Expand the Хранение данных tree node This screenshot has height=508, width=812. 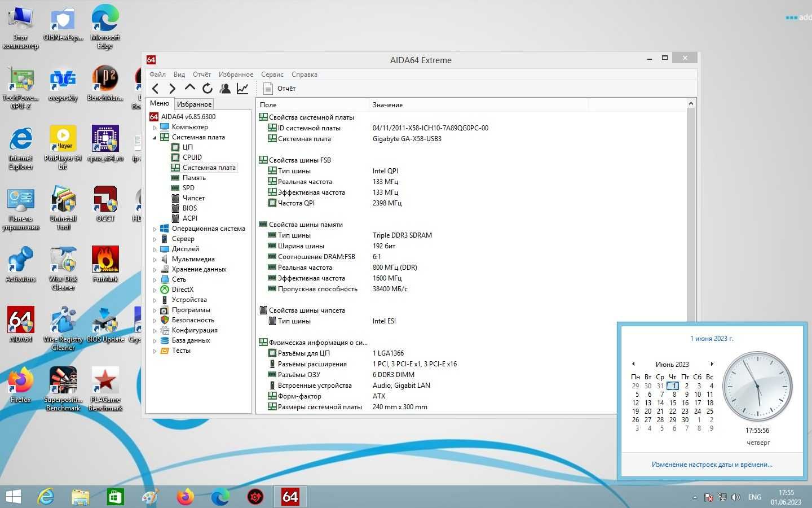[155, 269]
